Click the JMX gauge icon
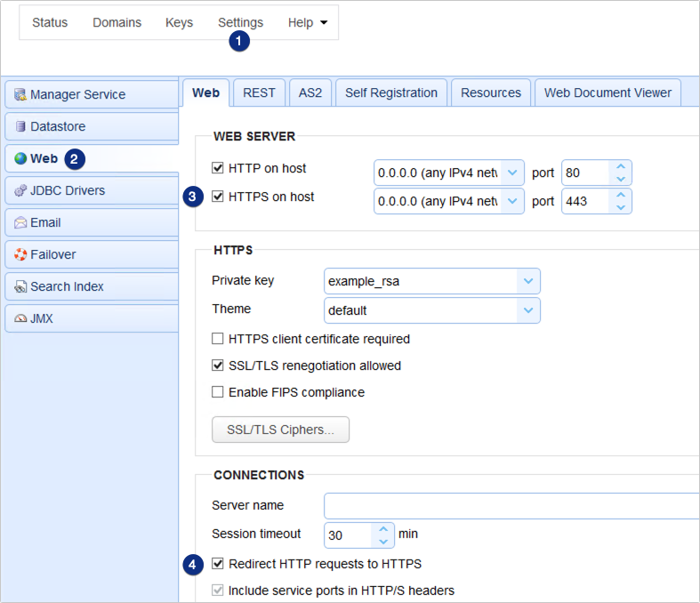700x603 pixels. 20,318
